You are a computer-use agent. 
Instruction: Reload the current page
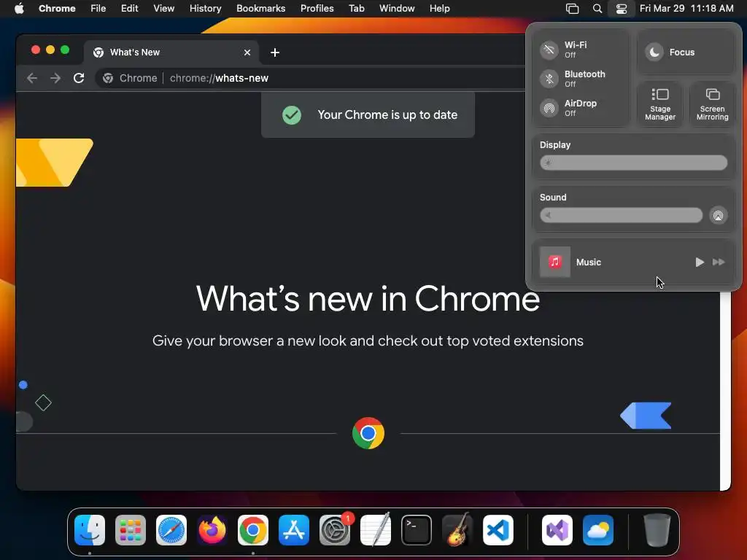pyautogui.click(x=79, y=78)
